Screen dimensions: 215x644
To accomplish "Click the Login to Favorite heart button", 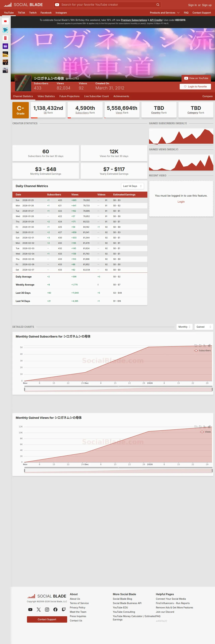I will [195, 86].
